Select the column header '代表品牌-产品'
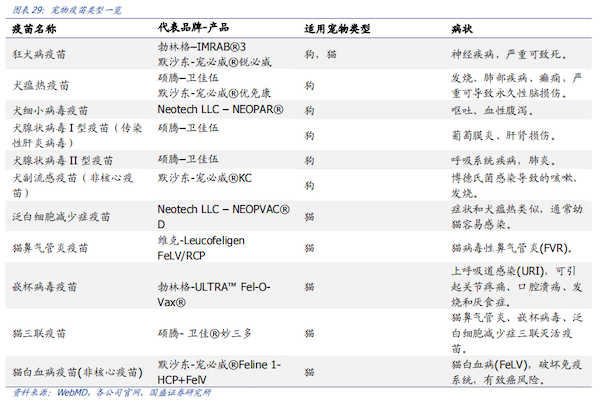The width and height of the screenshot is (600, 404). [x=193, y=27]
